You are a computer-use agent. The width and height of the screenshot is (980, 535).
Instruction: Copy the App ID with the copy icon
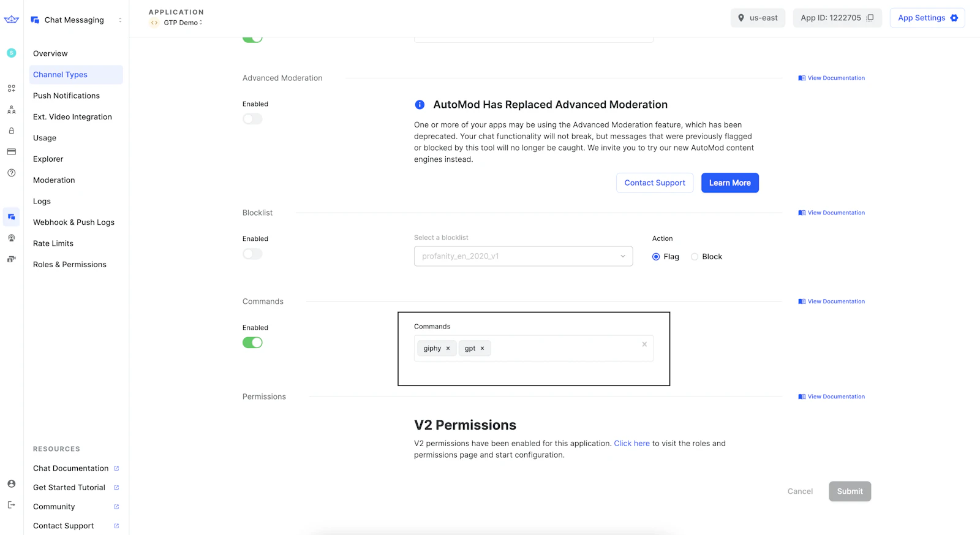[x=870, y=18]
